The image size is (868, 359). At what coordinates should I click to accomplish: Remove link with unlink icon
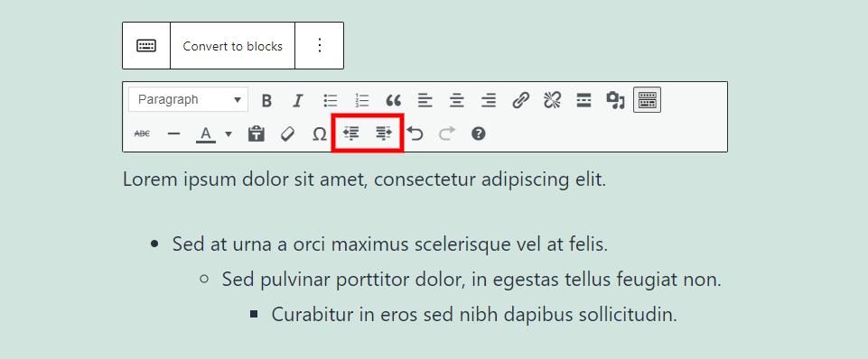tap(552, 101)
